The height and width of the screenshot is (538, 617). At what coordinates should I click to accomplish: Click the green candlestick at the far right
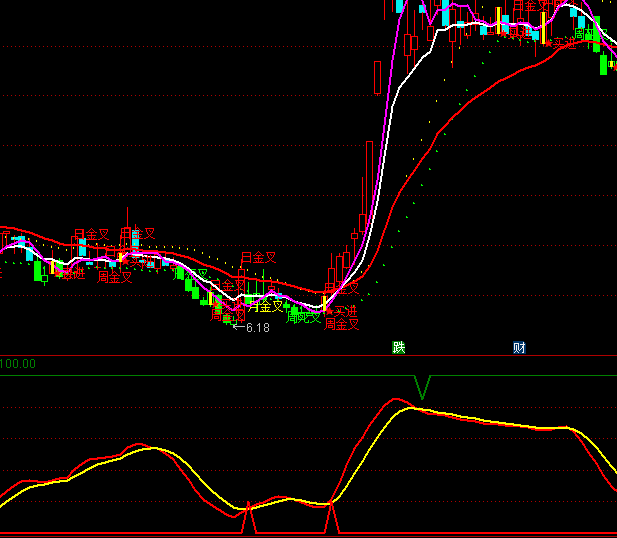pyautogui.click(x=604, y=64)
